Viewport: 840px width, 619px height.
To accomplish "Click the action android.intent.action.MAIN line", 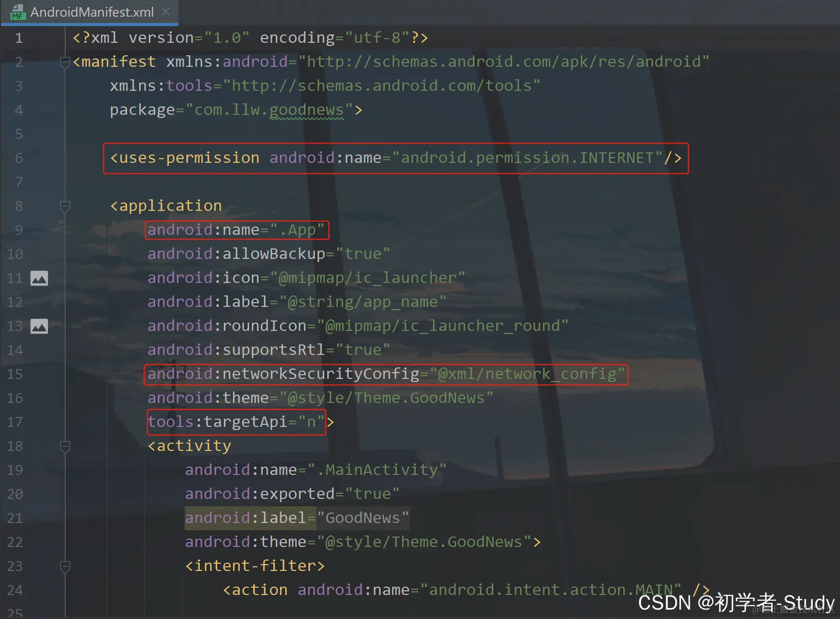I will click(x=466, y=590).
